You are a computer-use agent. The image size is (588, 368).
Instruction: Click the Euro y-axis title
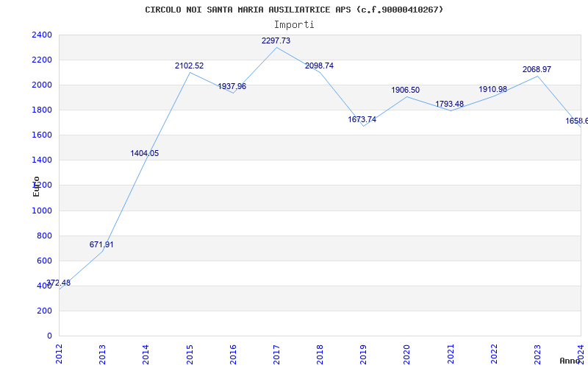(x=36, y=186)
